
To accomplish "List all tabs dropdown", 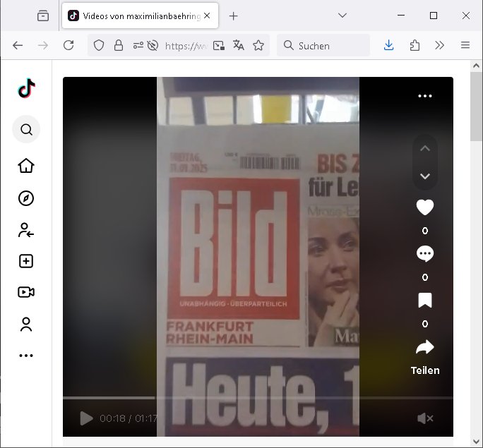I will coord(342,16).
